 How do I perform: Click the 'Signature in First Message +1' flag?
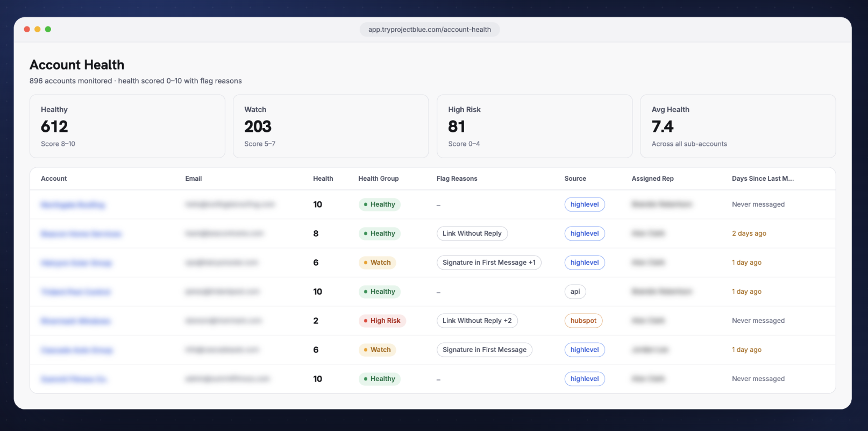pyautogui.click(x=489, y=263)
